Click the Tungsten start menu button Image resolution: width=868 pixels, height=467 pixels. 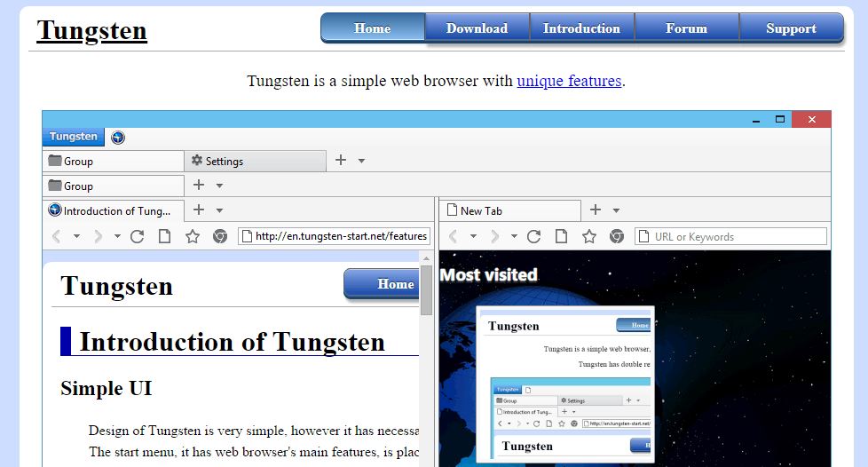73,136
